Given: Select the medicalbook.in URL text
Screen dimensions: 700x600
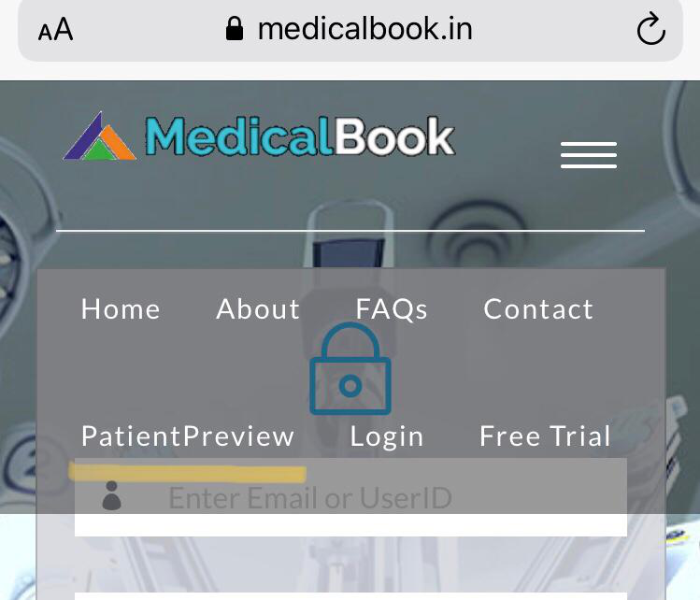Looking at the screenshot, I should (364, 29).
